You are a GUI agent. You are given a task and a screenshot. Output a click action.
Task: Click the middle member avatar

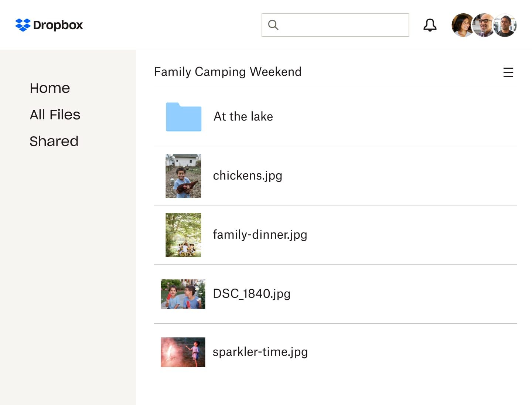[484, 25]
